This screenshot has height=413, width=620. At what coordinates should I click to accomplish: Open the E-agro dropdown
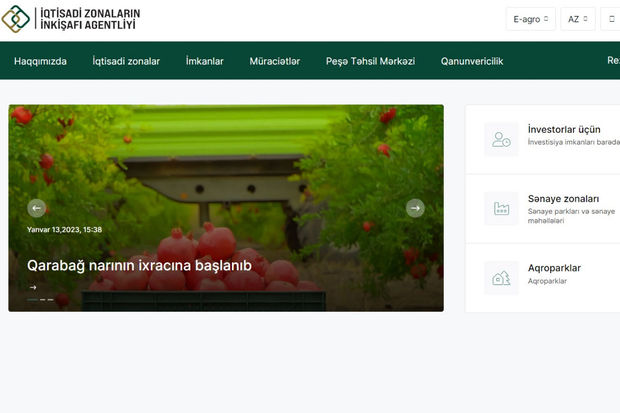pos(531,19)
